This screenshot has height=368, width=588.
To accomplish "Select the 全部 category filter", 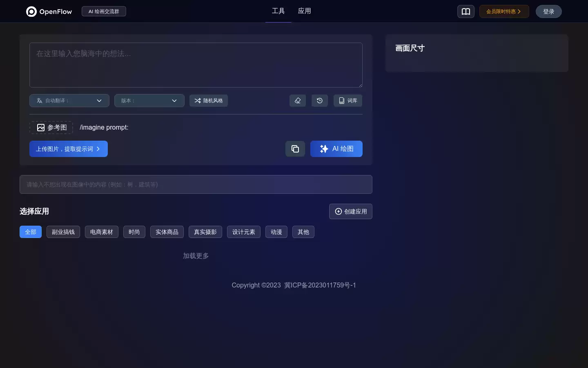I will point(31,232).
